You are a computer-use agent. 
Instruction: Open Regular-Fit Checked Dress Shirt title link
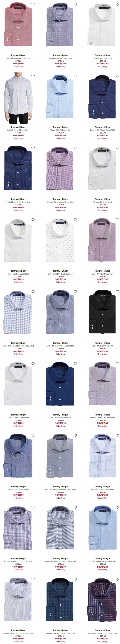[x=60, y=202]
